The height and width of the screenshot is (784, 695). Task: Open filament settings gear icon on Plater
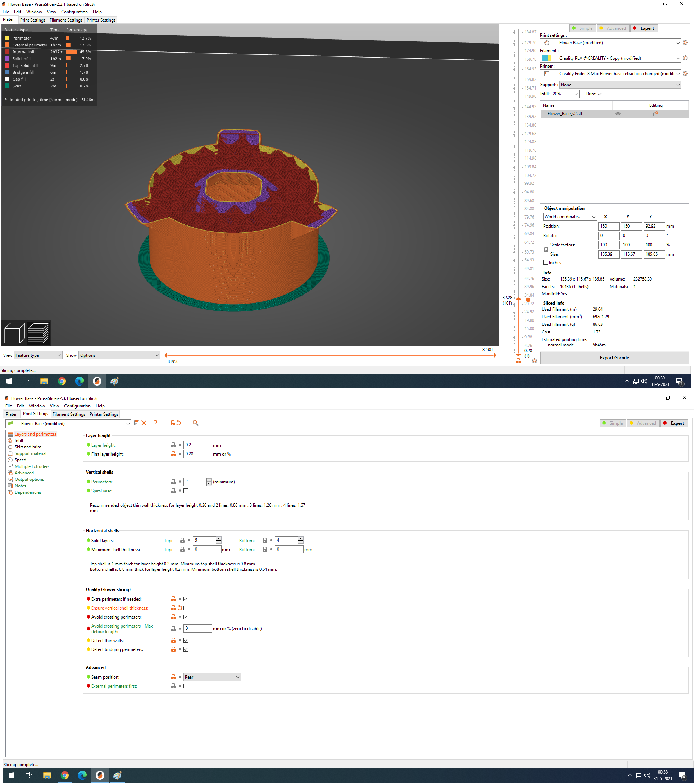685,58
